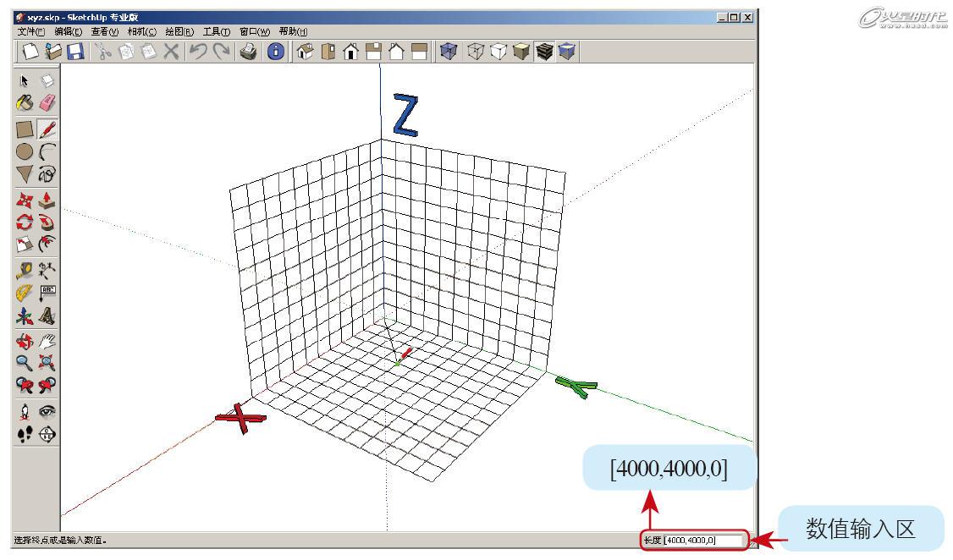Choose the Follow Me tool

pyautogui.click(x=47, y=222)
